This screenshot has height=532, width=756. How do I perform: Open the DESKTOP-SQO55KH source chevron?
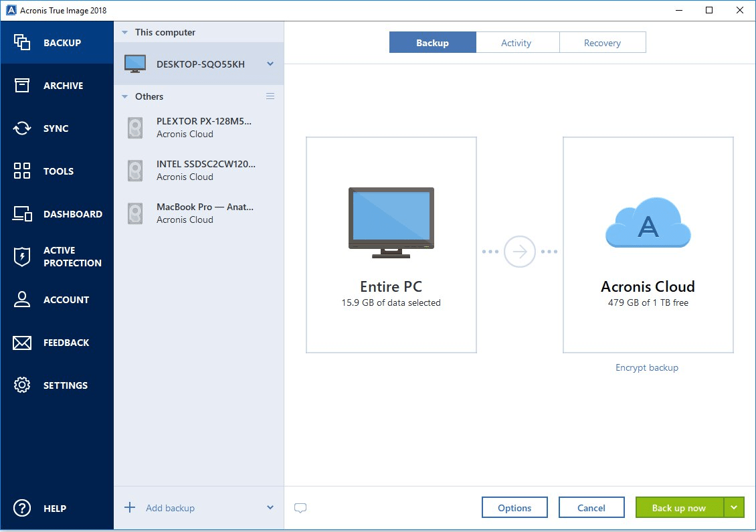coord(271,63)
